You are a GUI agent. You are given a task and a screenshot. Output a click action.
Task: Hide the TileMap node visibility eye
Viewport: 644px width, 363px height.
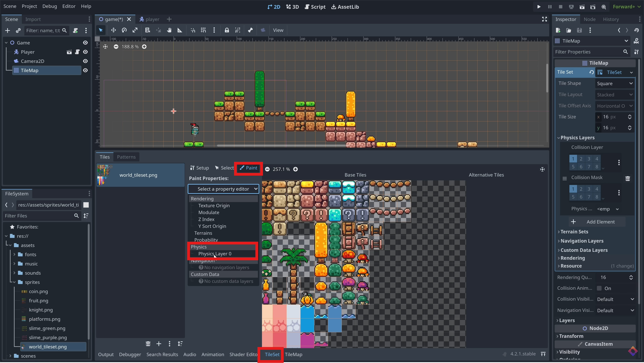coord(85,70)
